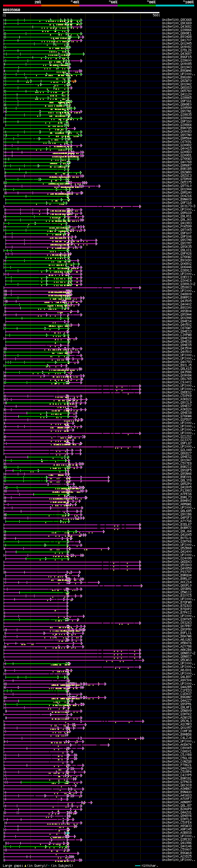Select the UniRef100_Q6GPL0 row label
The height and width of the screenshot is (868, 197).
[x=177, y=586]
